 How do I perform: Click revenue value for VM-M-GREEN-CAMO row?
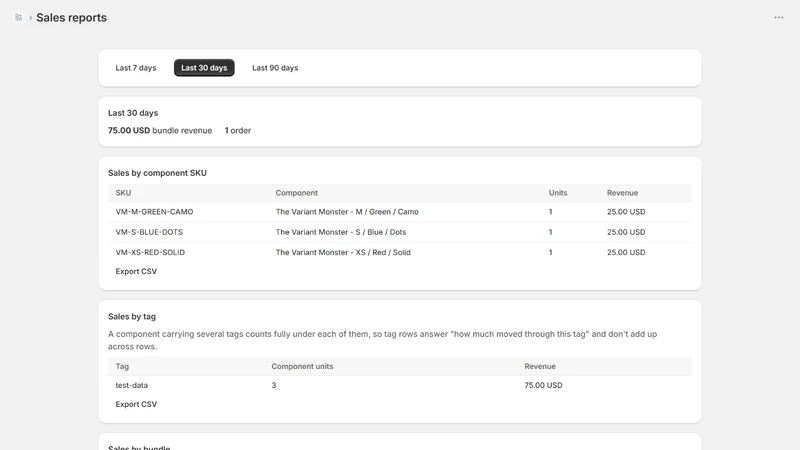[626, 212]
